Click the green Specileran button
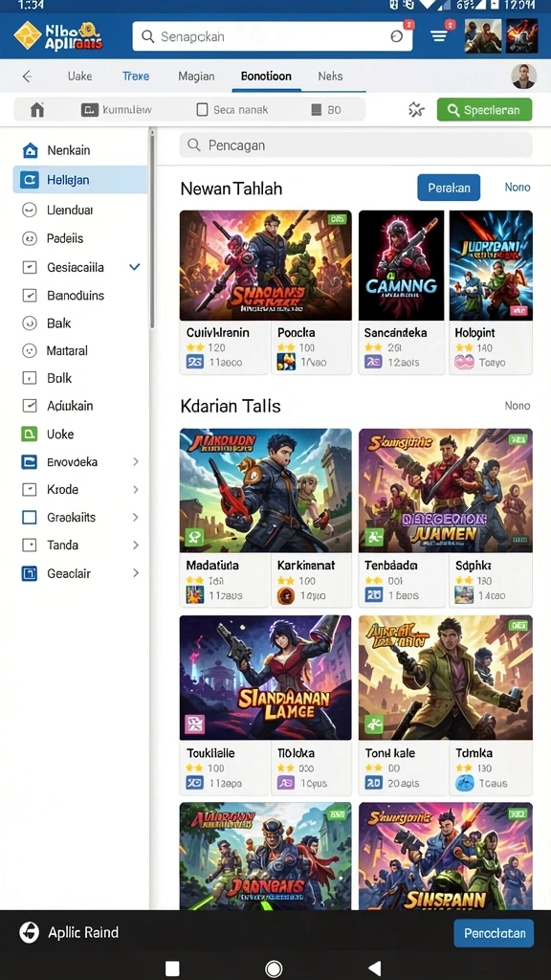The height and width of the screenshot is (980, 551). click(484, 110)
